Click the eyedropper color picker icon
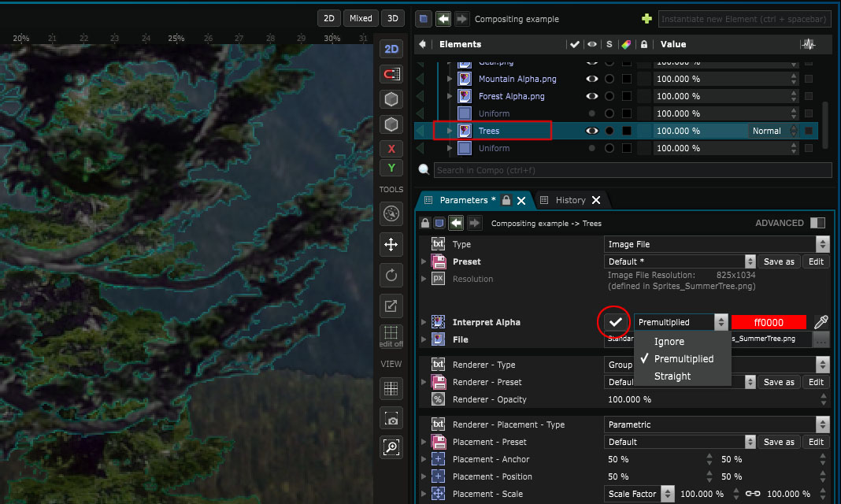Viewport: 841px width, 504px height. 821,322
